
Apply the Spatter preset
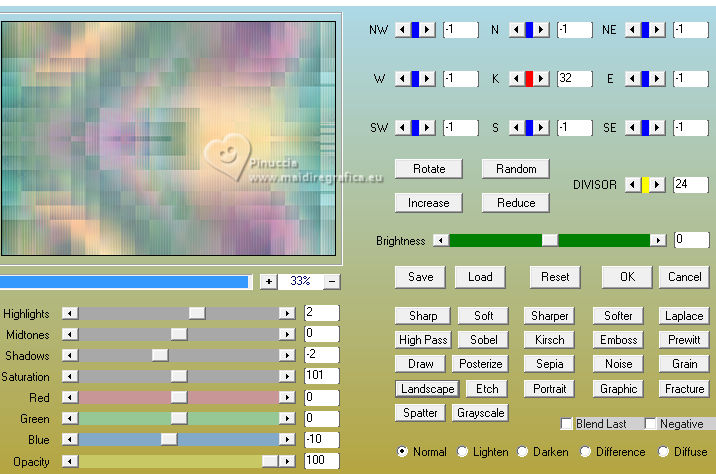click(420, 413)
